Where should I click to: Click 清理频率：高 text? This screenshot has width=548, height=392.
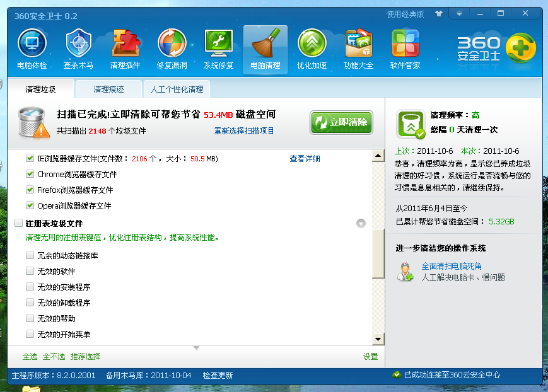[455, 115]
